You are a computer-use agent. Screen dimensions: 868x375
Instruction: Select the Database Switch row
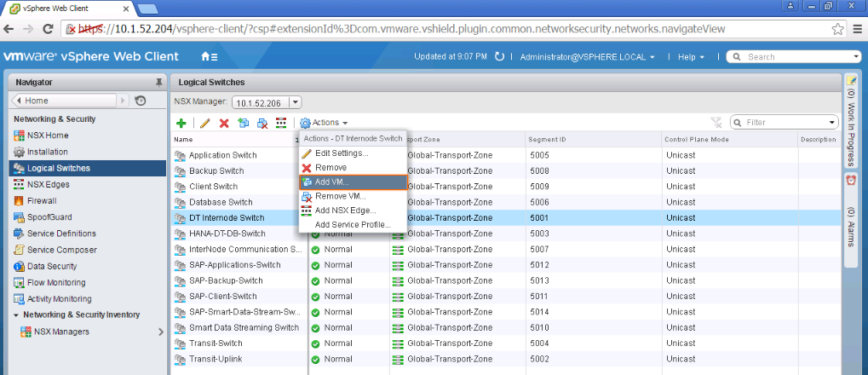tap(507, 202)
